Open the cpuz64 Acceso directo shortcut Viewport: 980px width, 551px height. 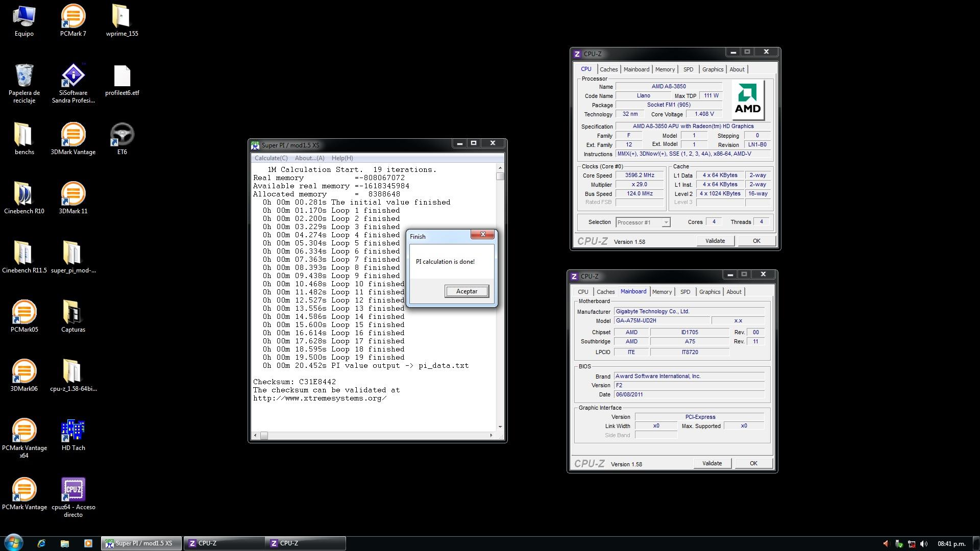click(73, 498)
